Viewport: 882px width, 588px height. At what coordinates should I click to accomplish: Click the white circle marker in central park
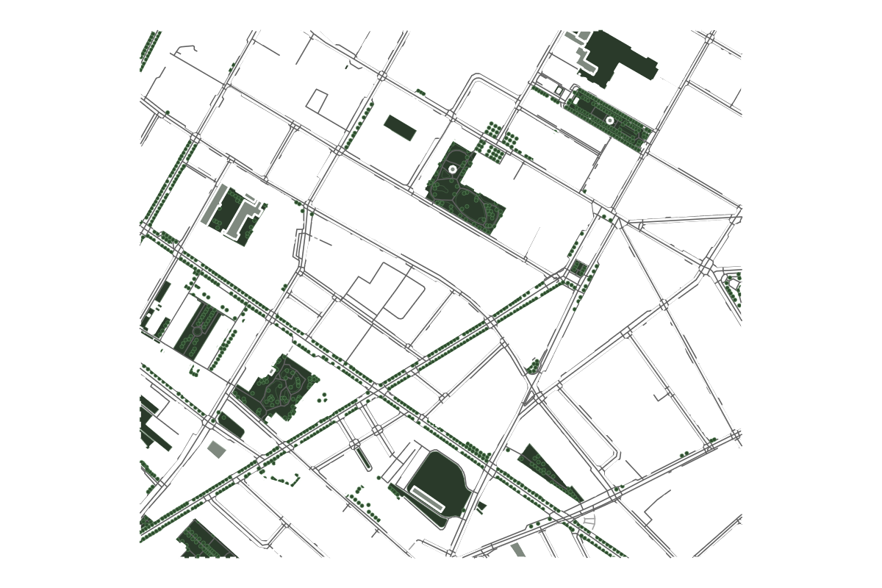click(453, 169)
